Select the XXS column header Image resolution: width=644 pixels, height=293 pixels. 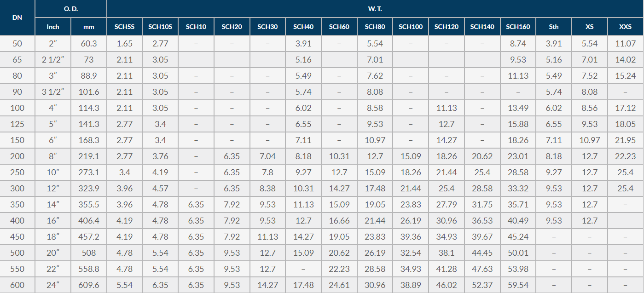point(626,27)
